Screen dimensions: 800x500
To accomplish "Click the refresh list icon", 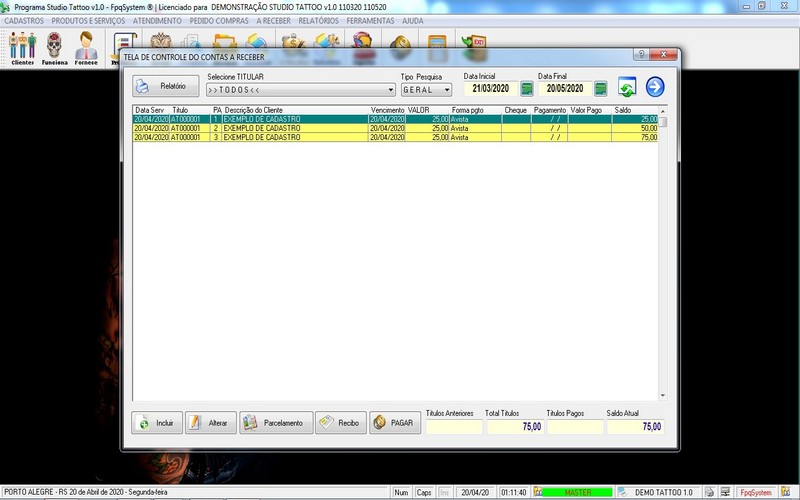I will coord(627,87).
